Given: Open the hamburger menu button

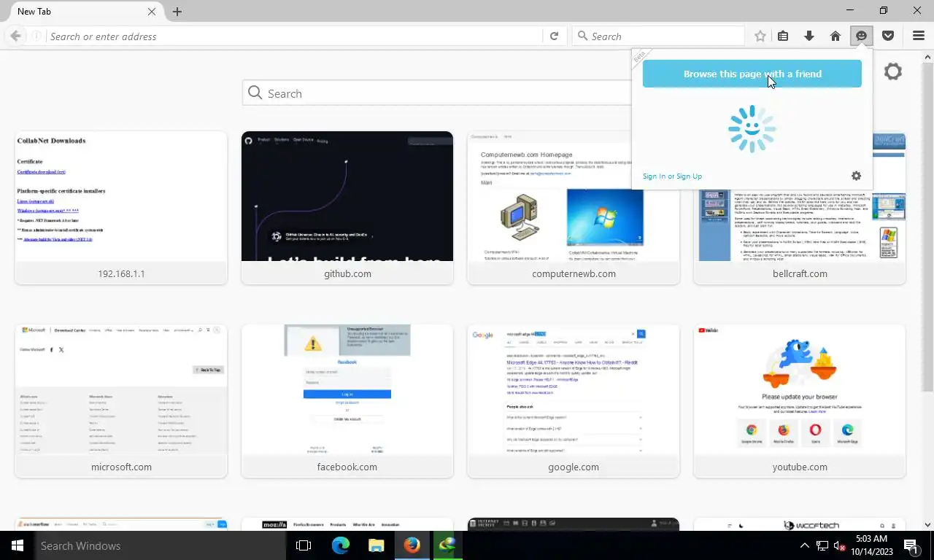Looking at the screenshot, I should click(919, 36).
